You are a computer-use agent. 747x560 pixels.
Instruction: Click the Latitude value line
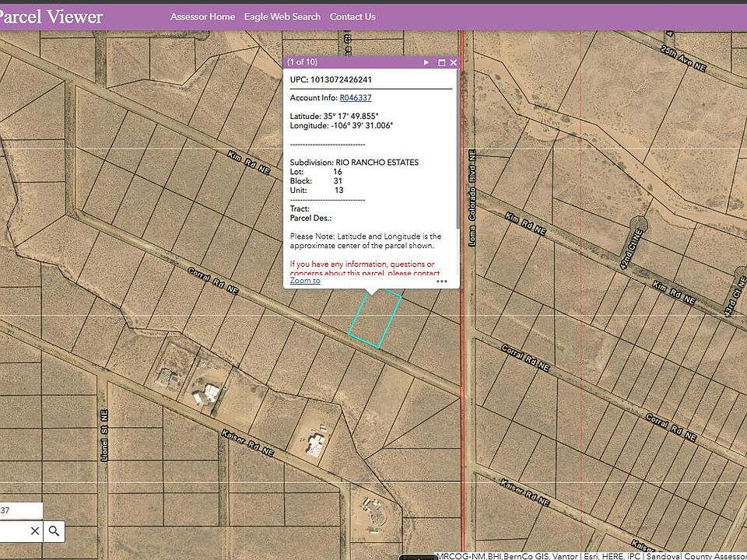[335, 116]
